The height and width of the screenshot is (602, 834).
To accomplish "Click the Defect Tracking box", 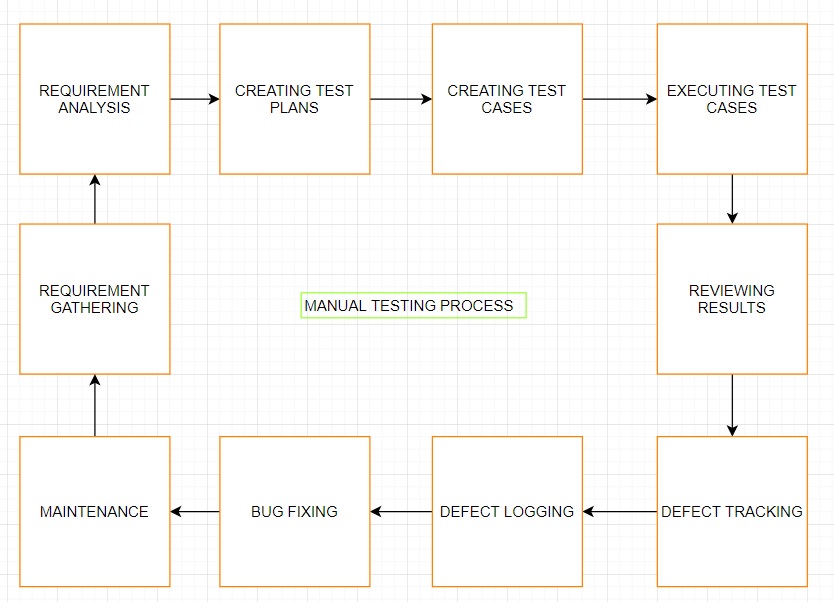I will click(732, 511).
